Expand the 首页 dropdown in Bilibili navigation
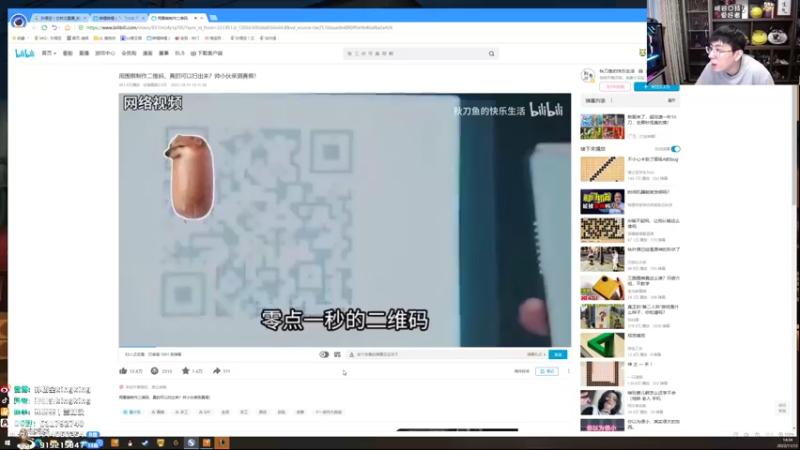Screen dimensions: 800x450 point(48,53)
